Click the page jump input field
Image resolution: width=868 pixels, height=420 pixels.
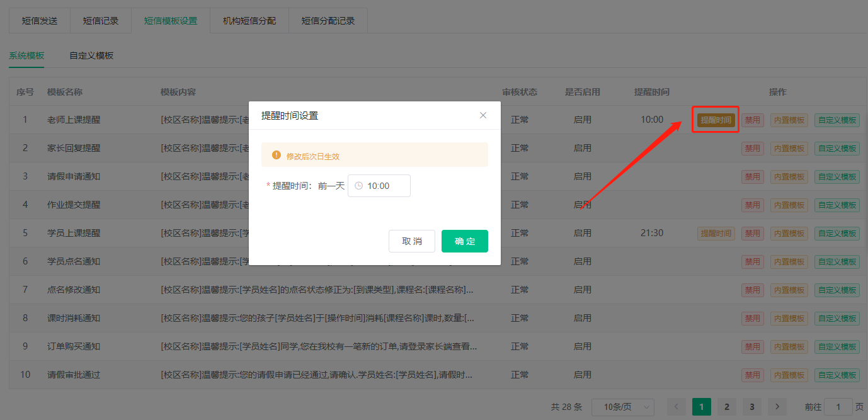(x=838, y=407)
